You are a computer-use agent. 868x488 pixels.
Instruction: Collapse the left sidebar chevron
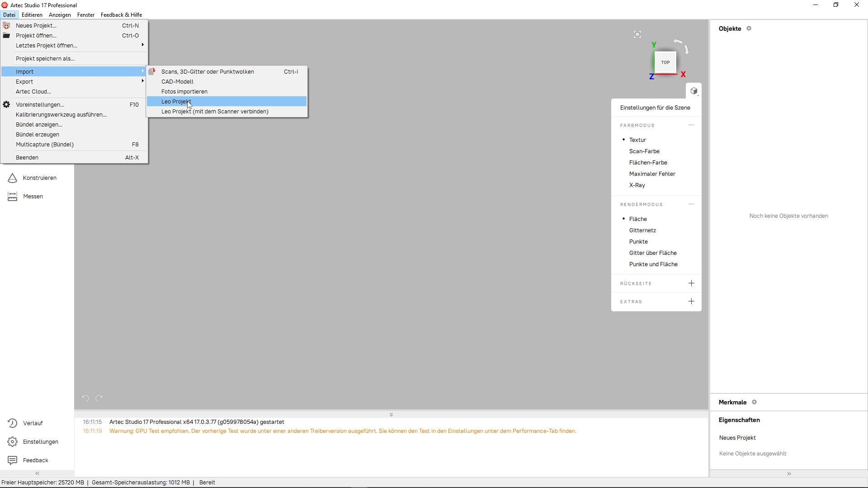point(37,474)
